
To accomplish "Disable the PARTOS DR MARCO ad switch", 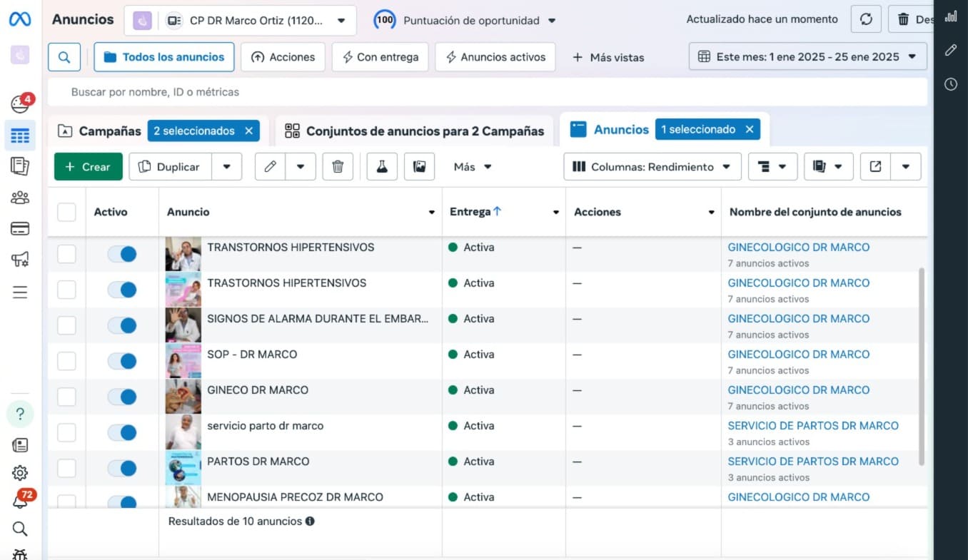I will tap(122, 469).
